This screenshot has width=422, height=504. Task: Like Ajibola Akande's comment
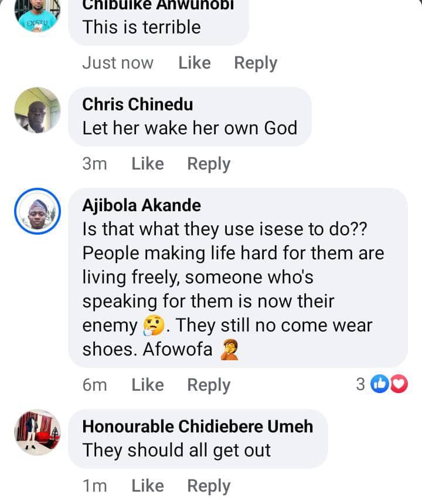point(147,385)
